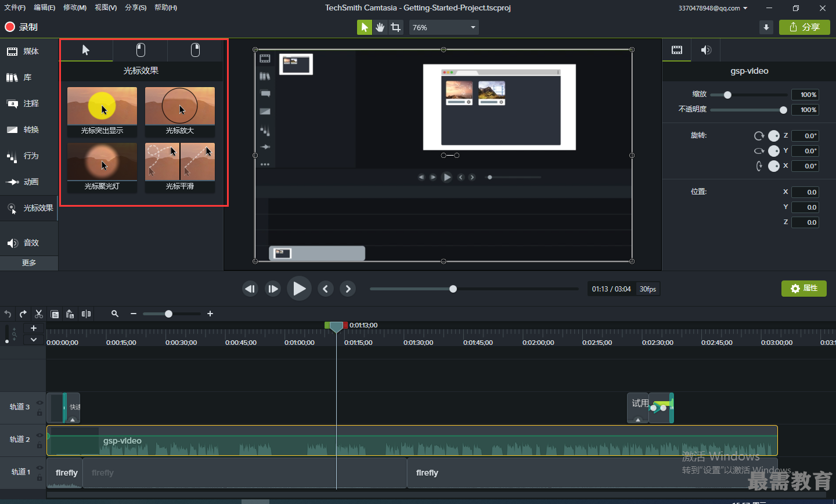
Task: Select the 光标突出显示 cursor highlight effect
Action: point(102,111)
